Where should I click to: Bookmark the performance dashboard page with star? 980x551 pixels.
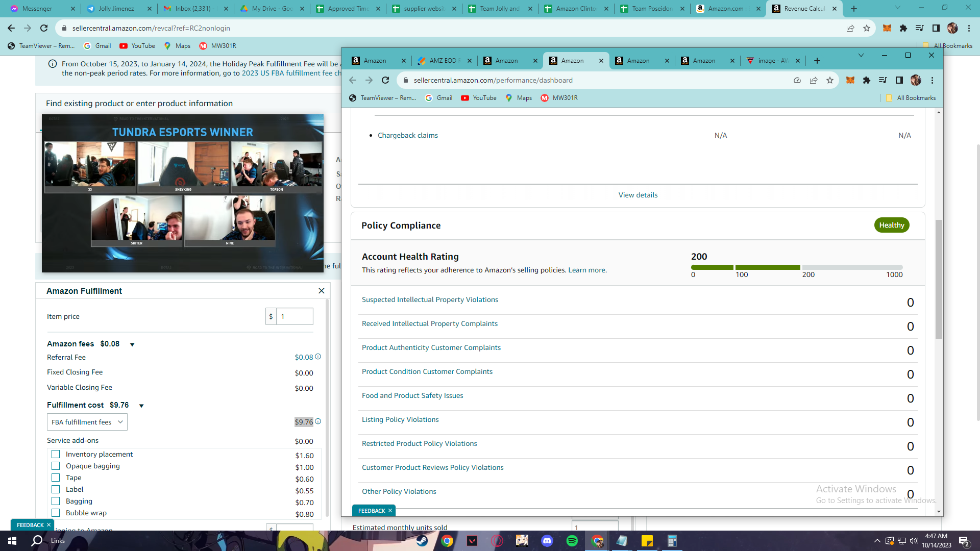tap(830, 80)
